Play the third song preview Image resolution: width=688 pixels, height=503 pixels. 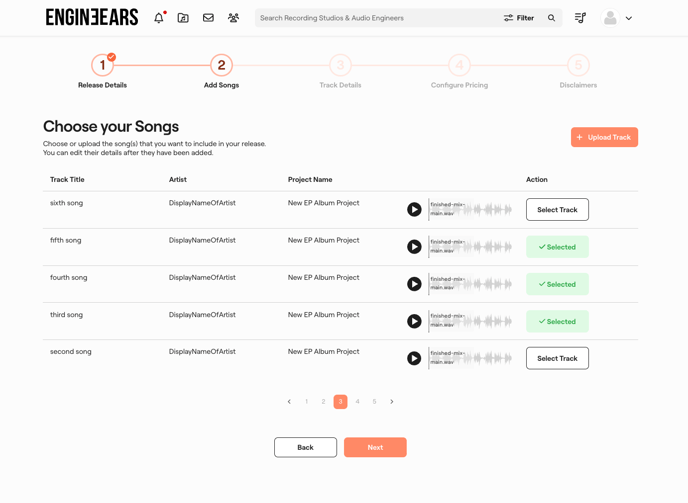tap(414, 321)
